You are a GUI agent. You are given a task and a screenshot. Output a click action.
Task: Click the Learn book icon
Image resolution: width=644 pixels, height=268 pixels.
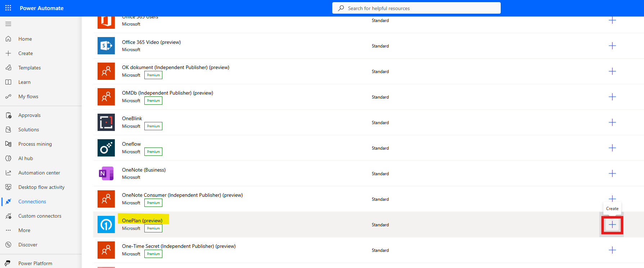8,82
